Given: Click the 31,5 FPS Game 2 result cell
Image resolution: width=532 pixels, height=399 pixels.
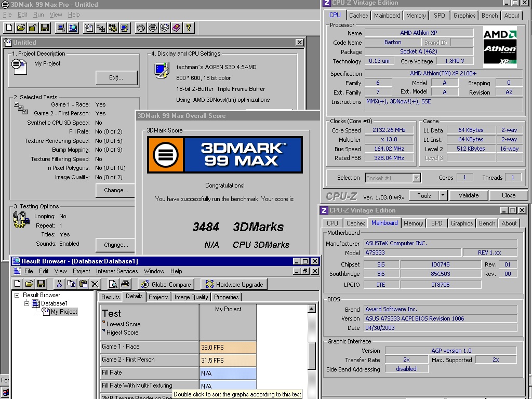Looking at the screenshot, I should pyautogui.click(x=228, y=361).
